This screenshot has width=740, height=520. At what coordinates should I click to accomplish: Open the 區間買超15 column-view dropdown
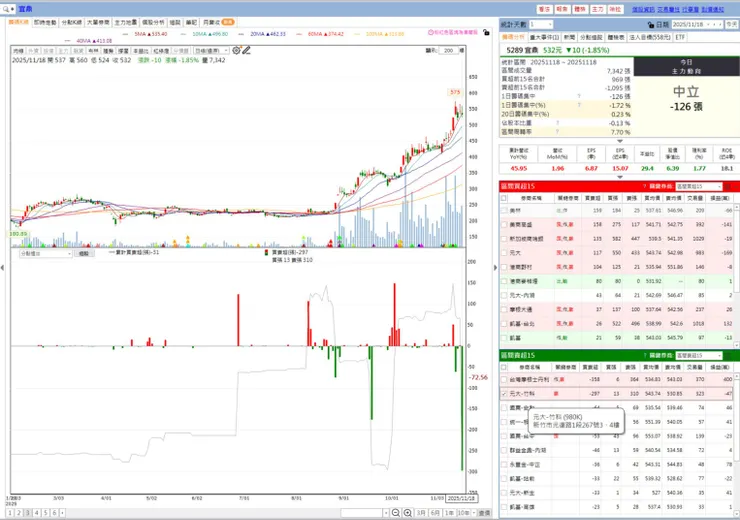pos(698,186)
